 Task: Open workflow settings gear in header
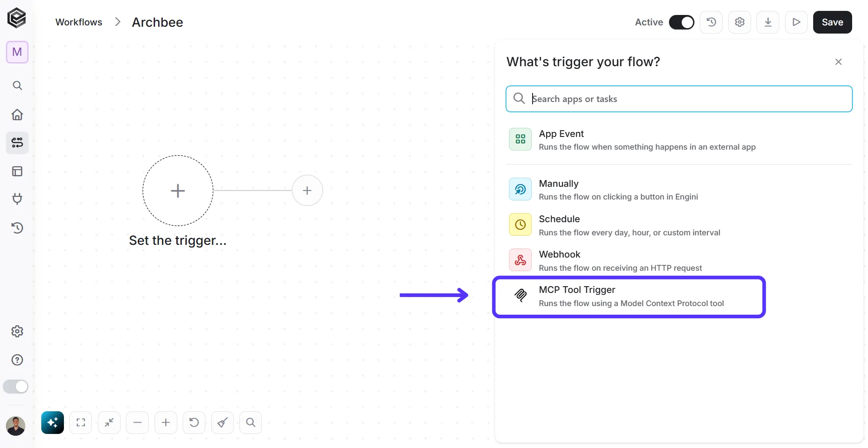tap(740, 22)
